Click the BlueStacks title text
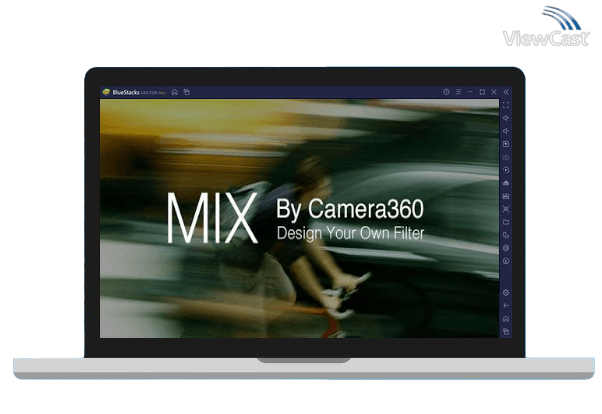This screenshot has width=602, height=414. 126,93
